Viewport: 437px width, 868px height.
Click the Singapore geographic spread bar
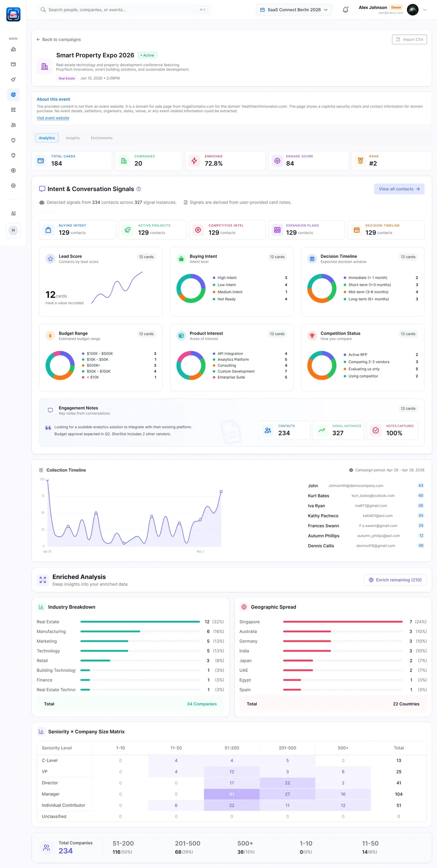coord(343,621)
